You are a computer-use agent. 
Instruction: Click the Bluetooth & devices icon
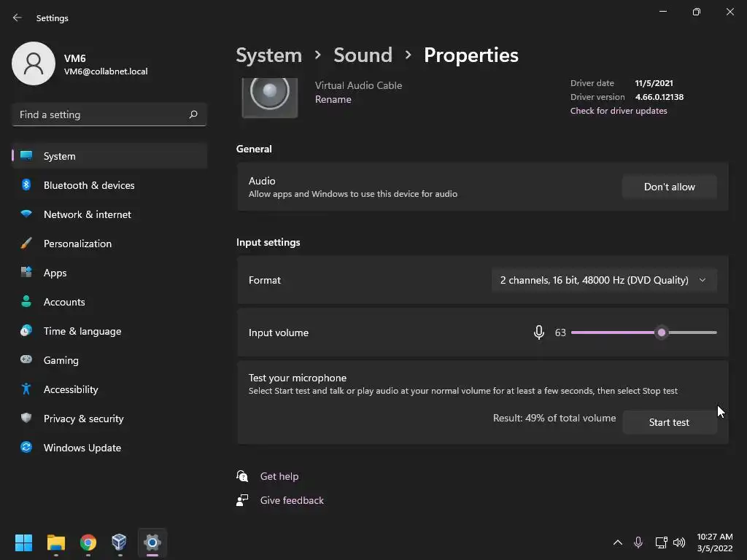26,185
